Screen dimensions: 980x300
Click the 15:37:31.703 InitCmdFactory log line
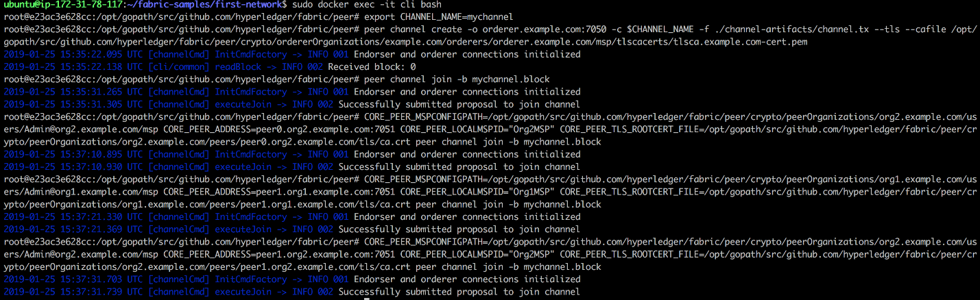[291, 279]
